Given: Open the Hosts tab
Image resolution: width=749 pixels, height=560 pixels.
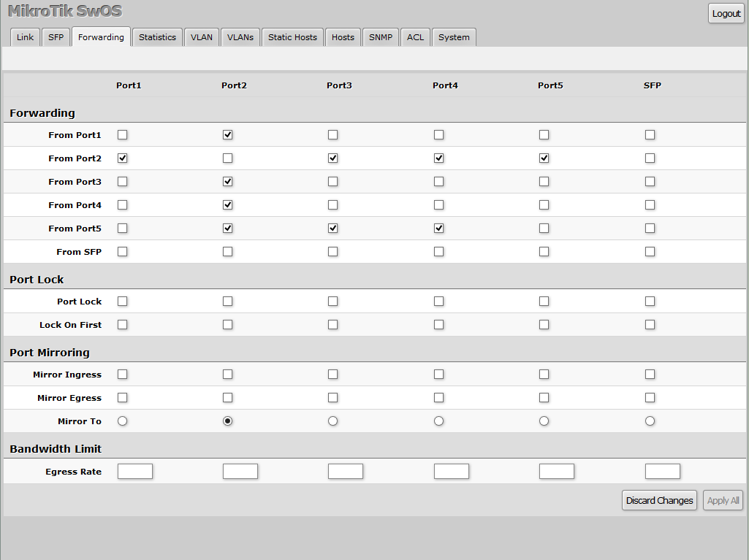Looking at the screenshot, I should click(343, 37).
